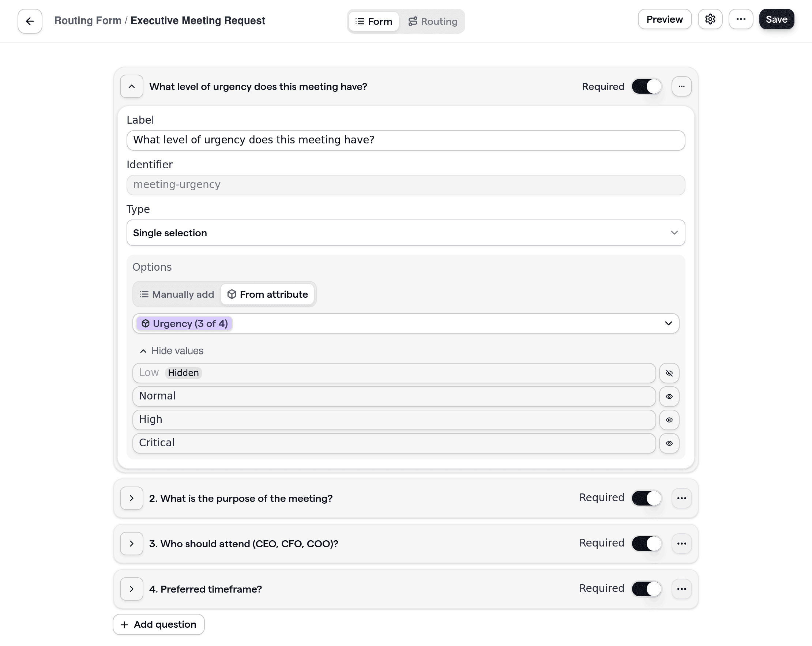
Task: Open the three-dot menu next to Save
Action: [x=741, y=19]
